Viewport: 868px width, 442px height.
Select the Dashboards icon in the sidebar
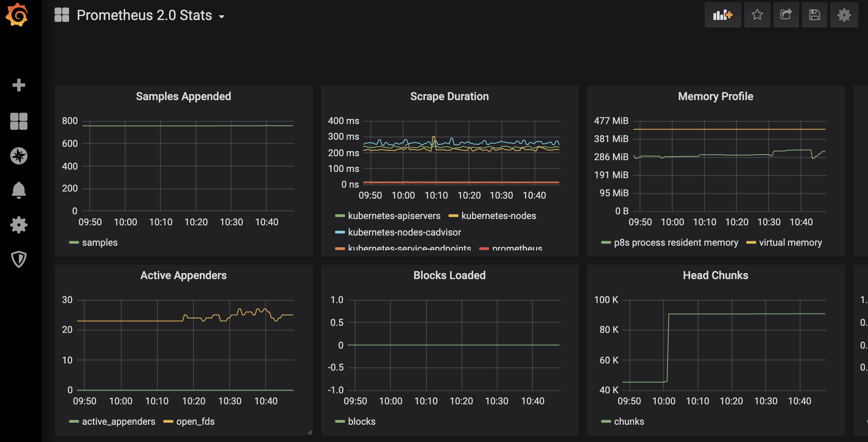18,121
